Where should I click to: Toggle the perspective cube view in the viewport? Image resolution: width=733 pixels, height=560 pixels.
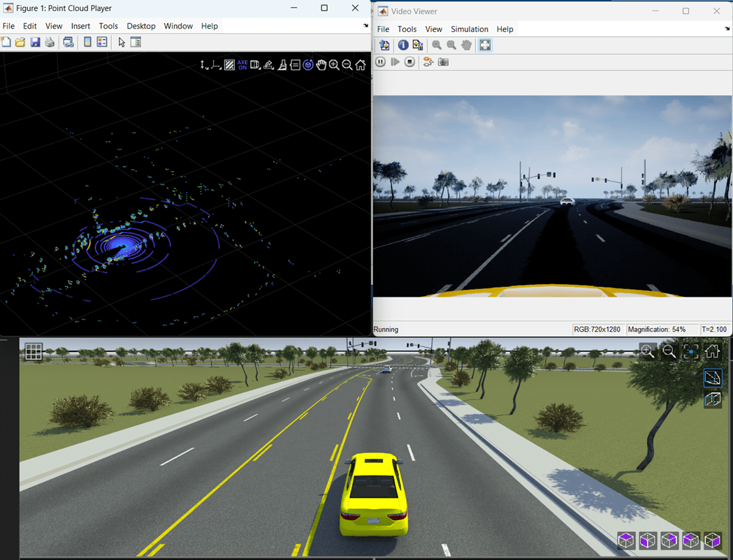[x=713, y=399]
